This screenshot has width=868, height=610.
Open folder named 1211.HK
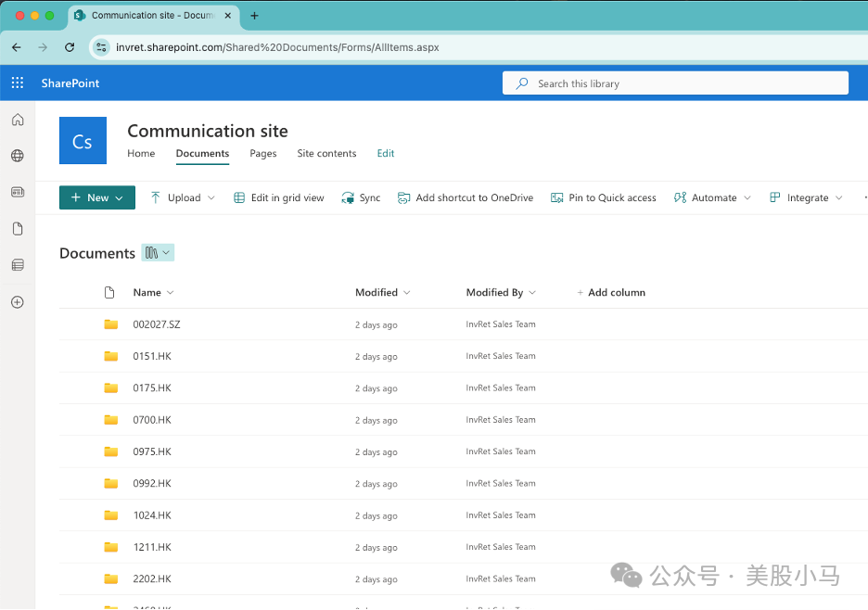coord(152,547)
